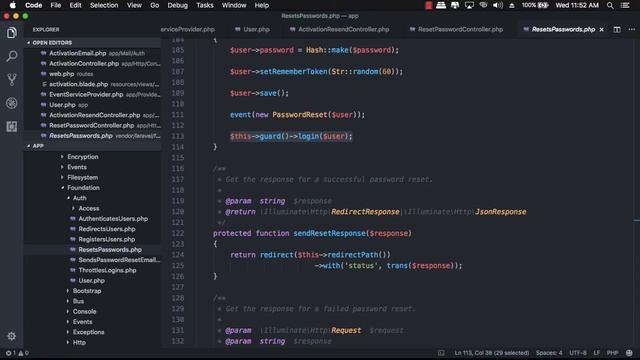Expand the Access folder
The width and height of the screenshot is (640, 360).
coord(89,208)
